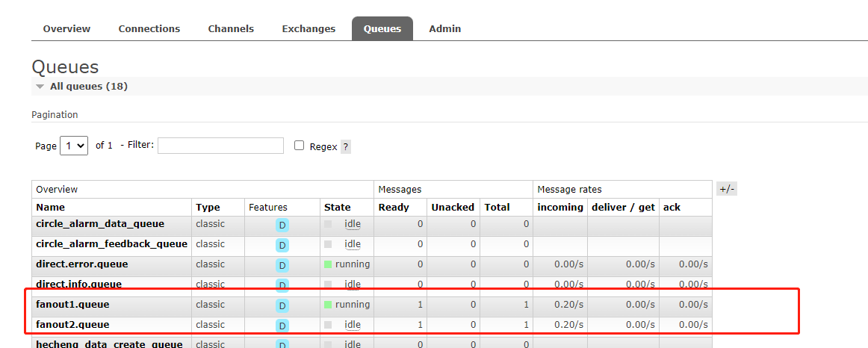
Task: Switch to the Exchanges tab
Action: coord(309,28)
